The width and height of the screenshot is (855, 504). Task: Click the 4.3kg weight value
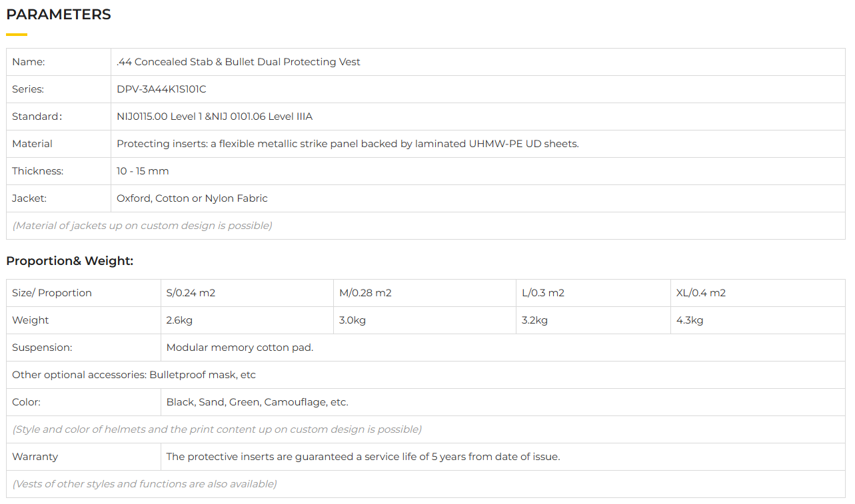pos(690,320)
